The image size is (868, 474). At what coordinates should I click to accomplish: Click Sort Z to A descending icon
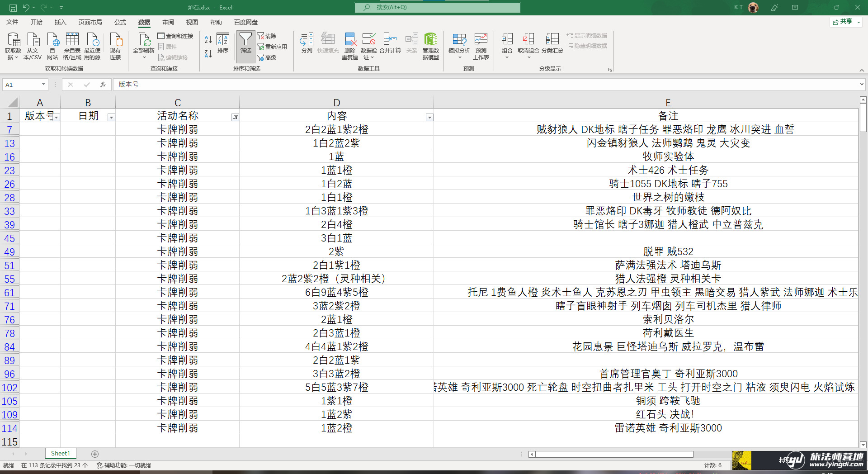click(208, 54)
